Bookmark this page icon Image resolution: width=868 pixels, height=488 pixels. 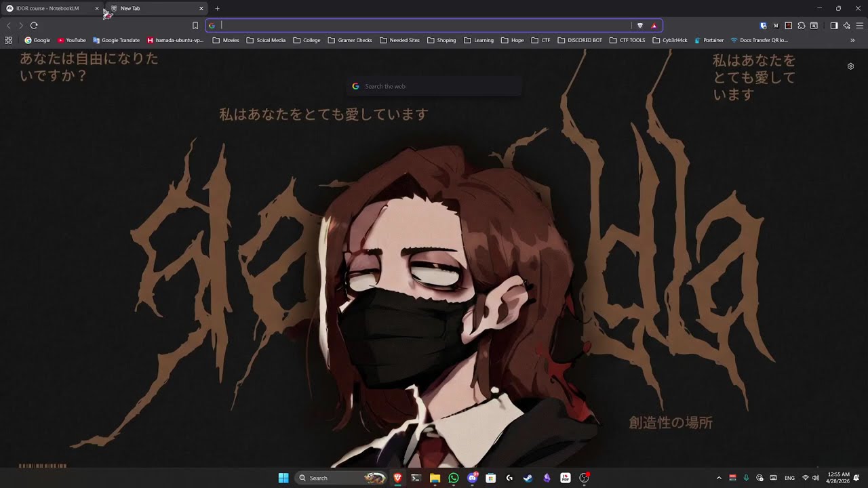[195, 26]
